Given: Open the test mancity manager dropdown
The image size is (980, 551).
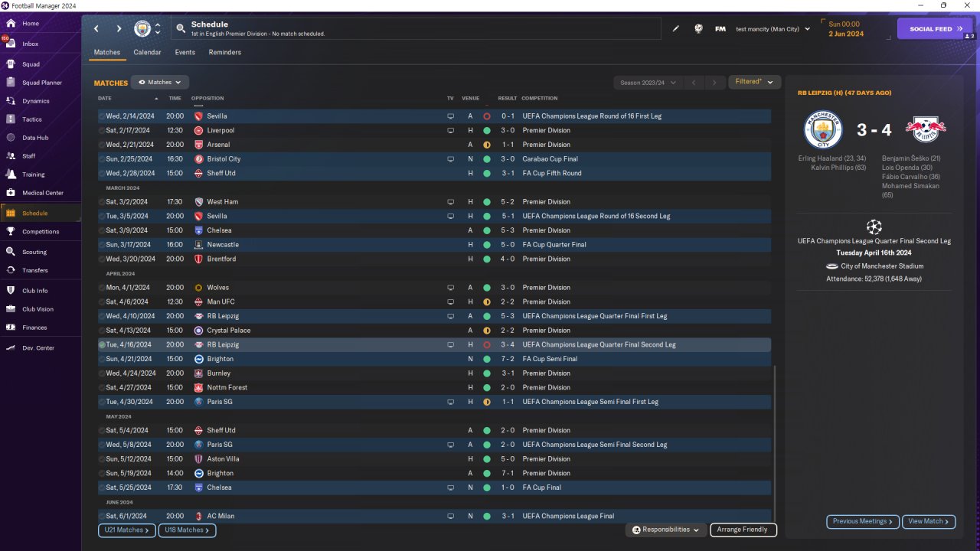Looking at the screenshot, I should point(773,29).
